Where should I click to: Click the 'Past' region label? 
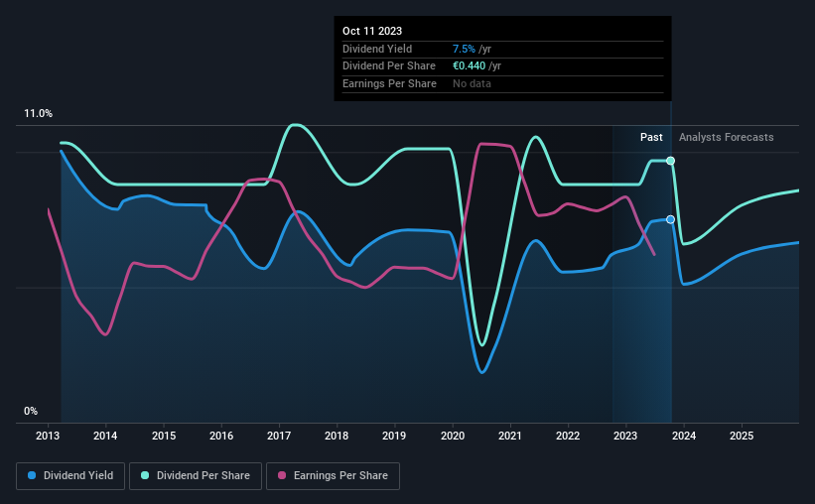tap(651, 137)
